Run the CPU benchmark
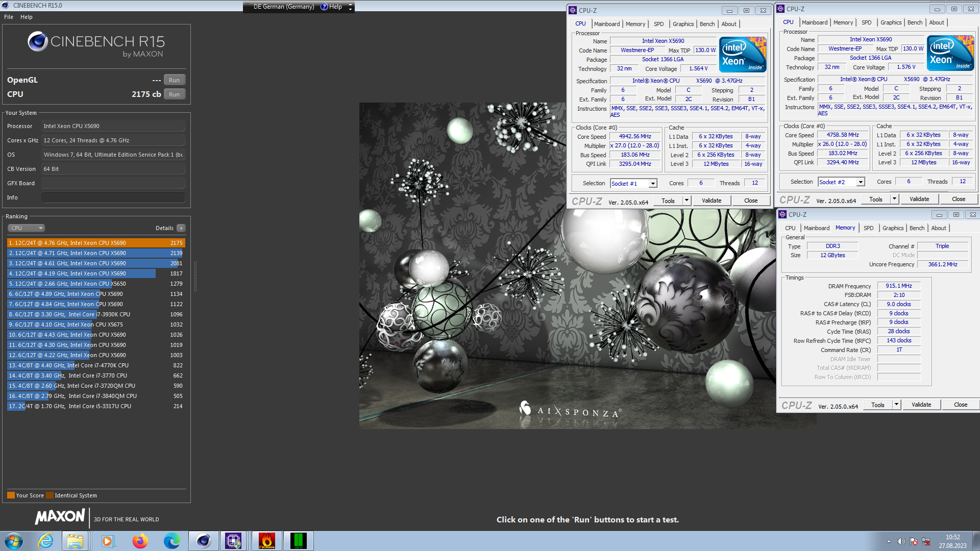 click(x=174, y=94)
